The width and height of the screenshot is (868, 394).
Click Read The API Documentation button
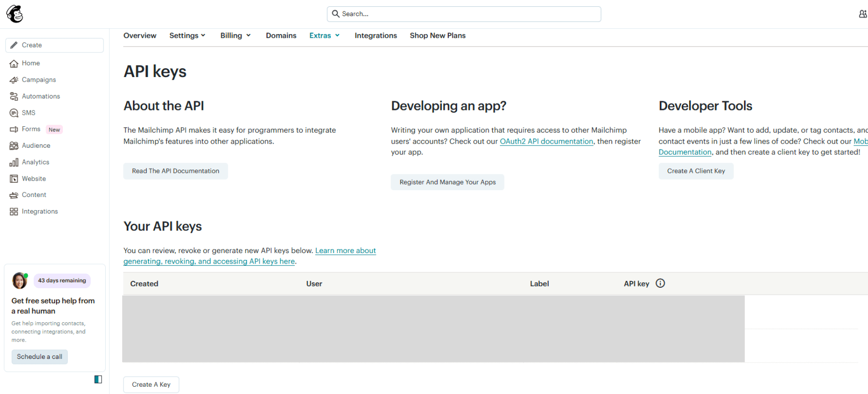tap(175, 171)
